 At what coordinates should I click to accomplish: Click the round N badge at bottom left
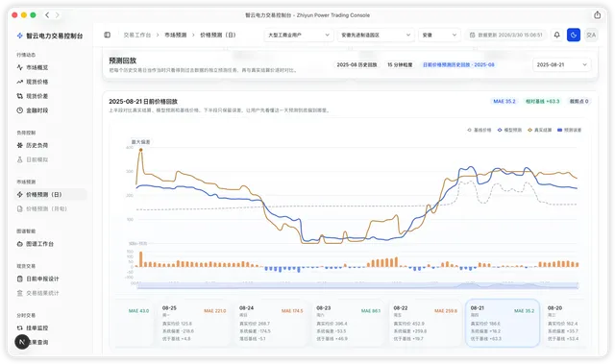pyautogui.click(x=22, y=342)
